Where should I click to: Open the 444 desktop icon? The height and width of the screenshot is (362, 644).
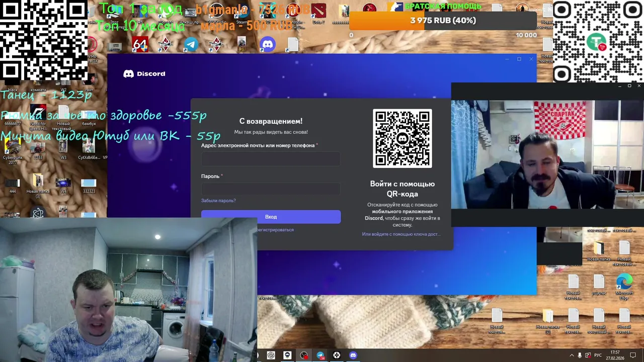coord(13,186)
